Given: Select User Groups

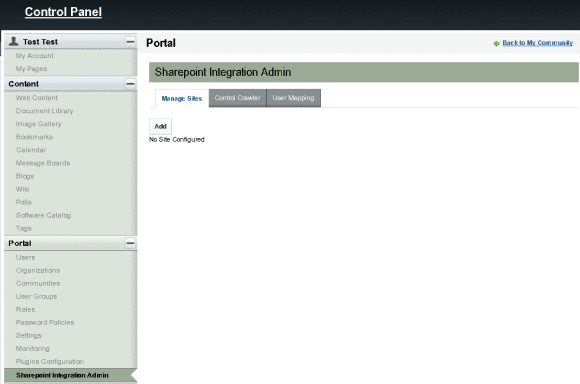Looking at the screenshot, I should point(36,296).
